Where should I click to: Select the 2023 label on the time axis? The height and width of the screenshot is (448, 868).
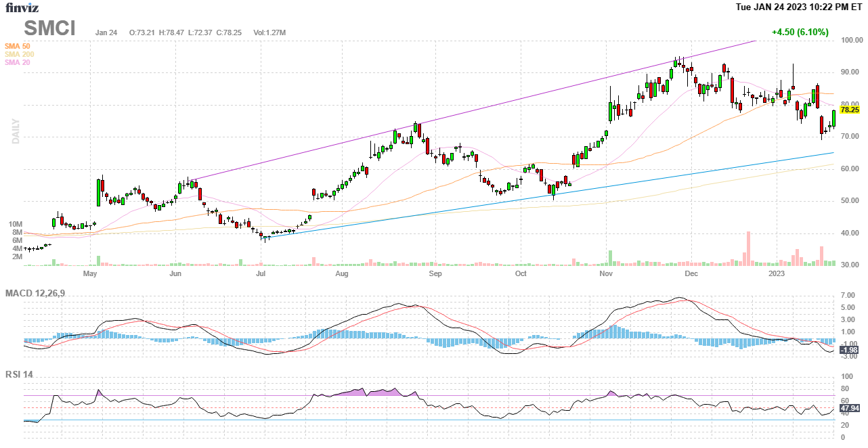777,274
